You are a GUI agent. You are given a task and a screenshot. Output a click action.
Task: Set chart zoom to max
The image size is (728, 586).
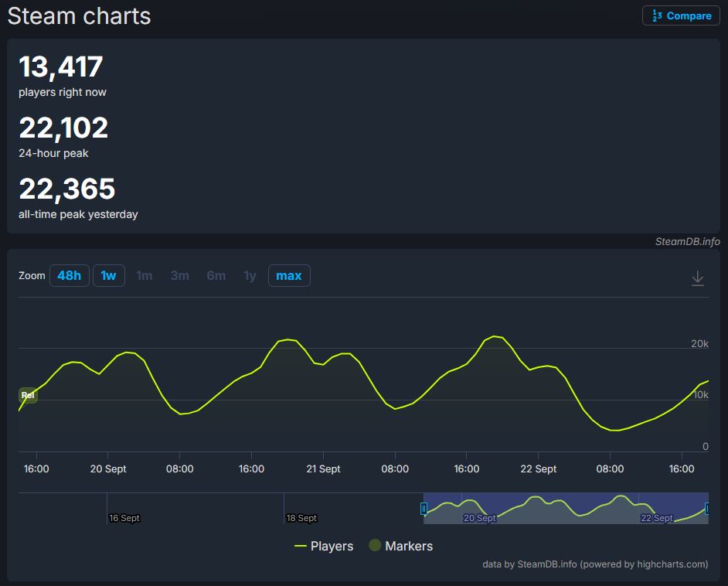pyautogui.click(x=289, y=276)
